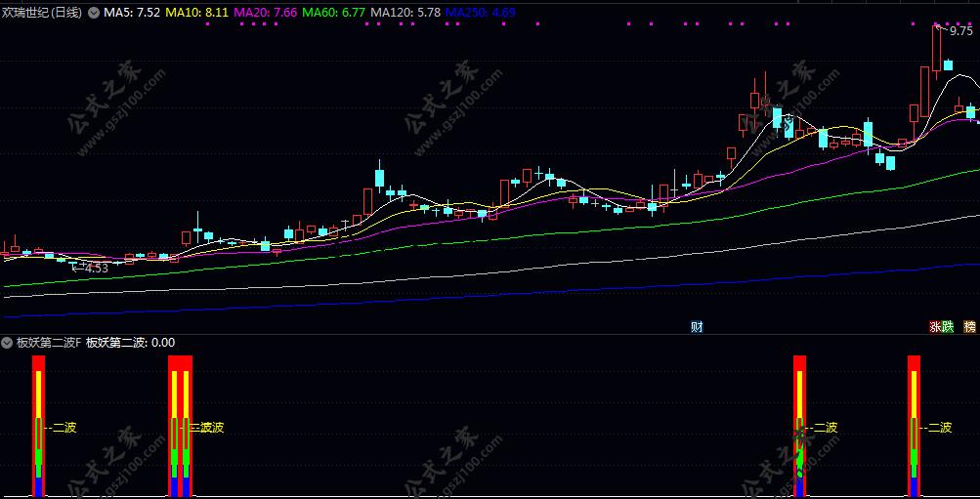This screenshot has height=499, width=980.
Task: Click the 4.53 low price label
Action: click(97, 269)
